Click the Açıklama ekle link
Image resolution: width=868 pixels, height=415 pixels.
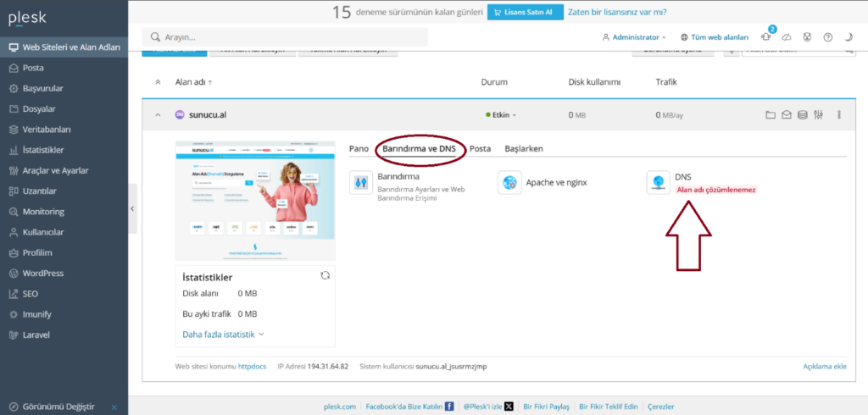(x=825, y=366)
